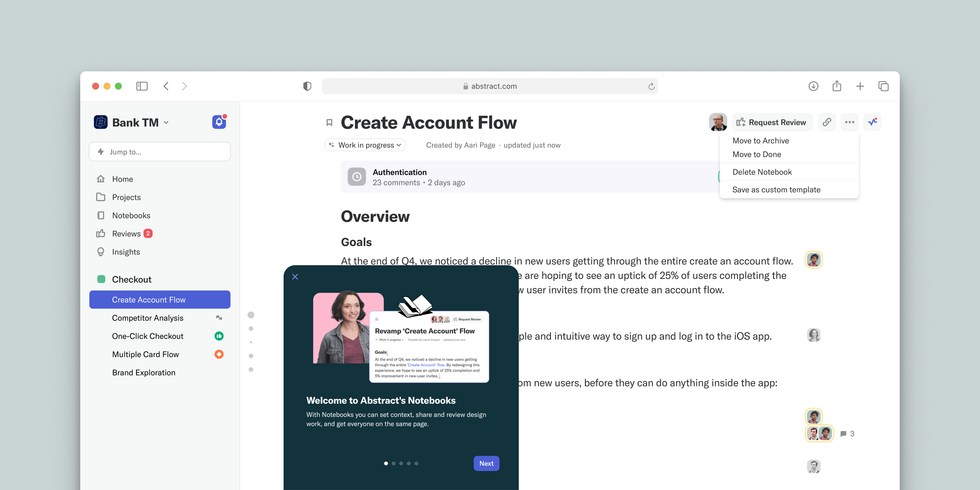This screenshot has height=490, width=980.
Task: Copy the notebook link icon
Action: pos(827,122)
